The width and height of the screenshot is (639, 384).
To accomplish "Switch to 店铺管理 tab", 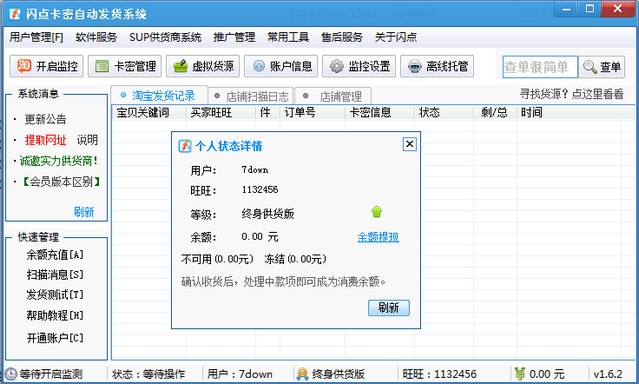I will (333, 97).
